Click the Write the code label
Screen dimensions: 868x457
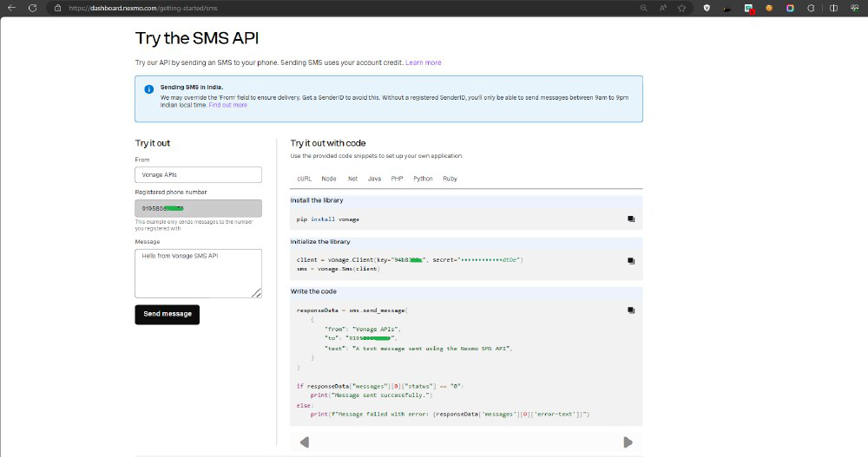[313, 291]
